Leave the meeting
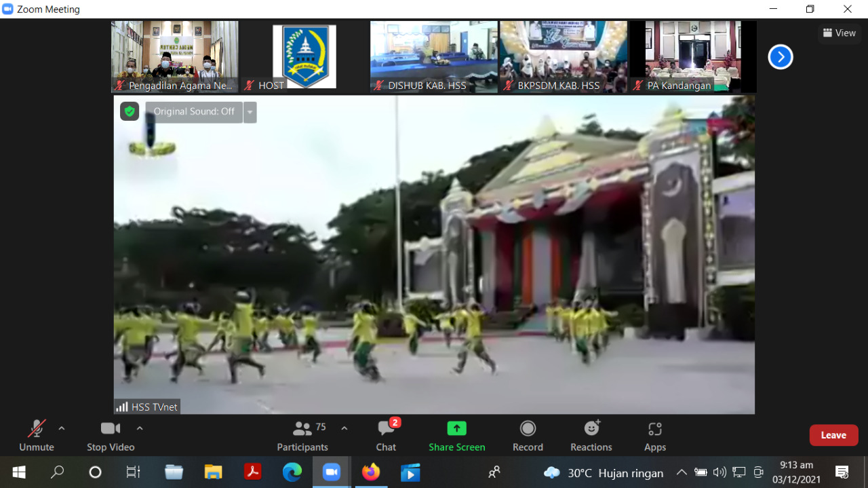868x488 pixels. 833,435
